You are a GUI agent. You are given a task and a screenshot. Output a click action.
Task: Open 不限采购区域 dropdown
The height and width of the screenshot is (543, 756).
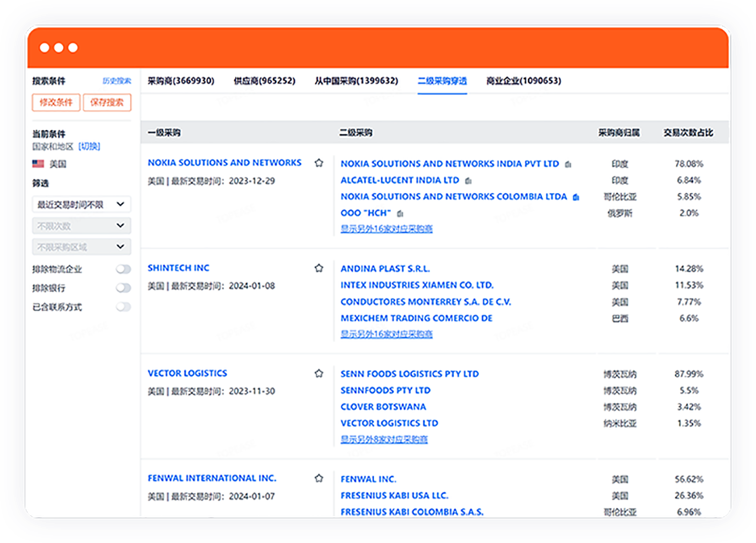click(x=81, y=247)
